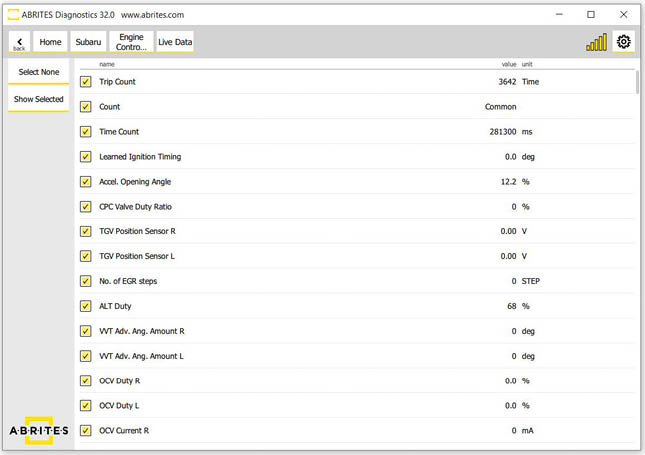Click the ABRITES title bar app icon
Viewport: 645px width, 455px height.
coord(13,14)
